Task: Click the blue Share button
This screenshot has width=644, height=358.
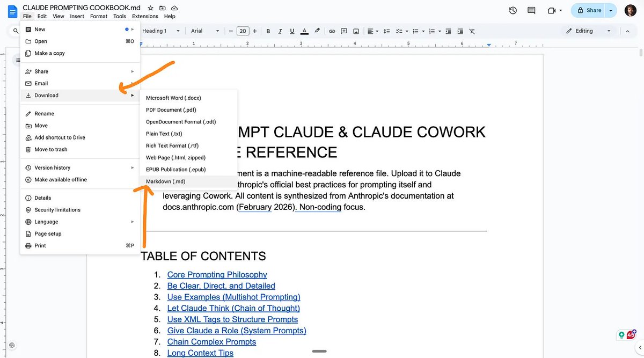Action: click(589, 10)
